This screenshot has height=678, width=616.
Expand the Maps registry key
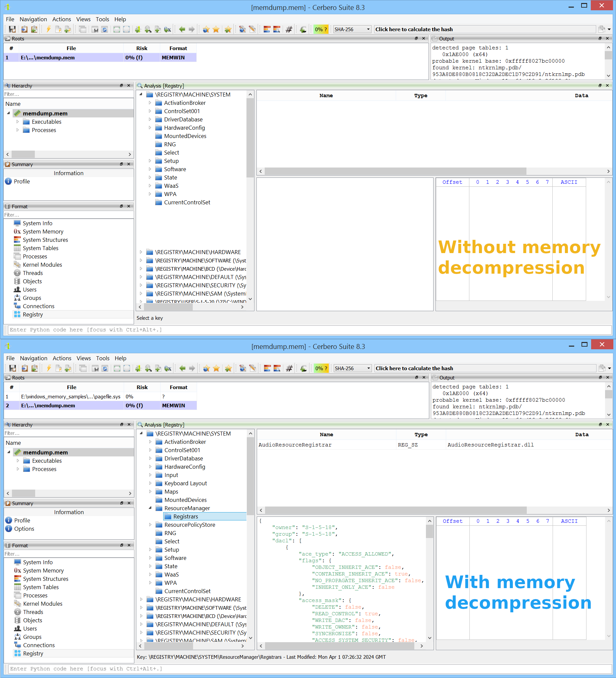[150, 492]
